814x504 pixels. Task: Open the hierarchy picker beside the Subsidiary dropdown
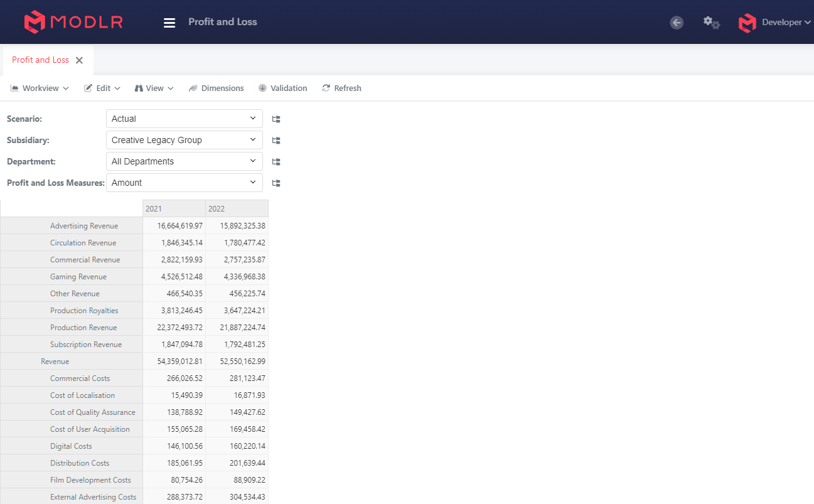coord(276,140)
